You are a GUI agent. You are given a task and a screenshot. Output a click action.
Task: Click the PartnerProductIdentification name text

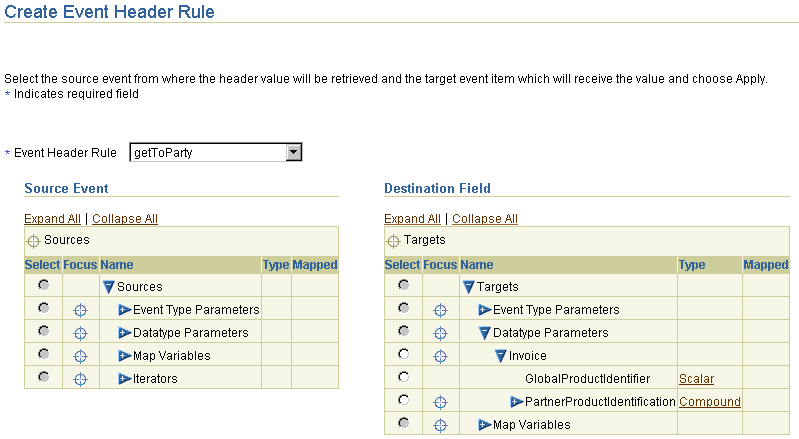click(x=600, y=402)
